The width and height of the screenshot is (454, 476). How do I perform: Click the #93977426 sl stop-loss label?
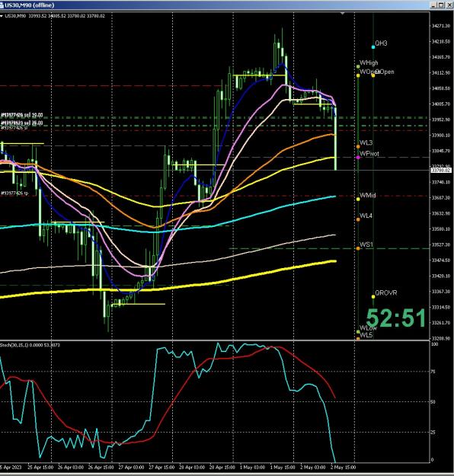(14, 128)
